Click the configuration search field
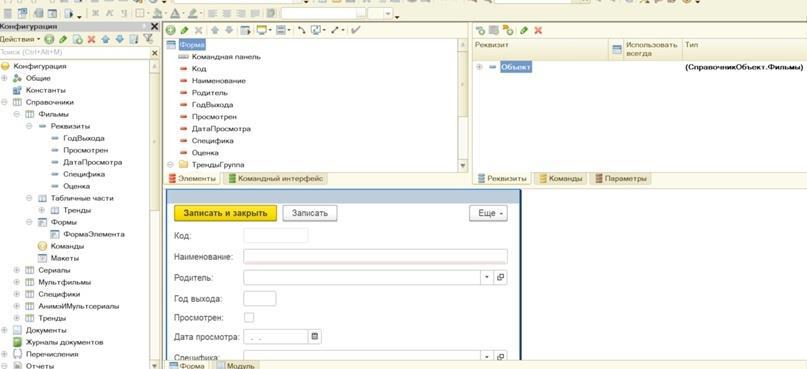The image size is (807, 369). click(x=75, y=52)
